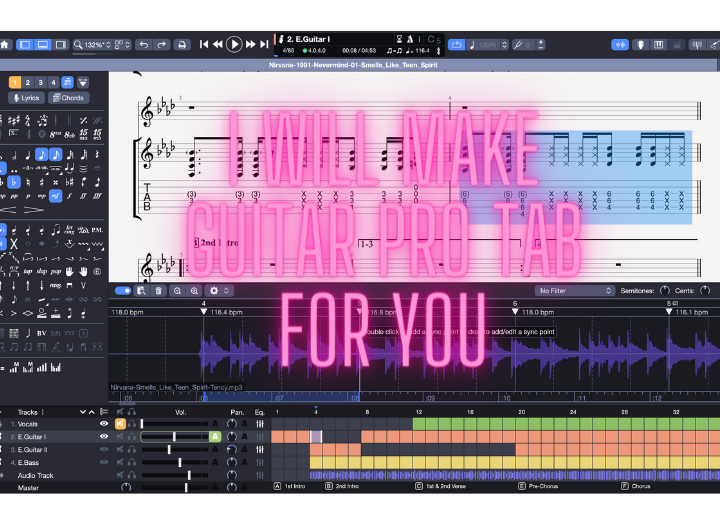The width and height of the screenshot is (720, 525).
Task: Open the drums view icon
Action: pyautogui.click(x=677, y=45)
